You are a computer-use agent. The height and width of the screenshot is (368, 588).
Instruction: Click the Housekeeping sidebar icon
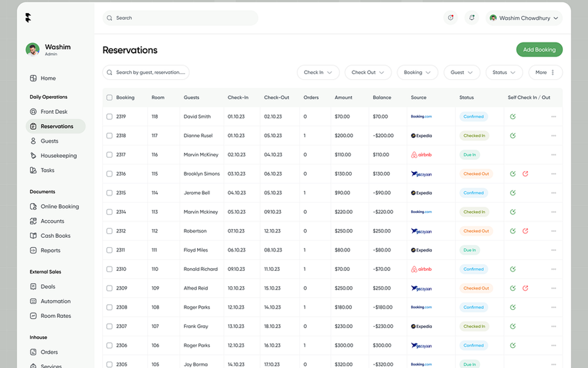pos(33,155)
